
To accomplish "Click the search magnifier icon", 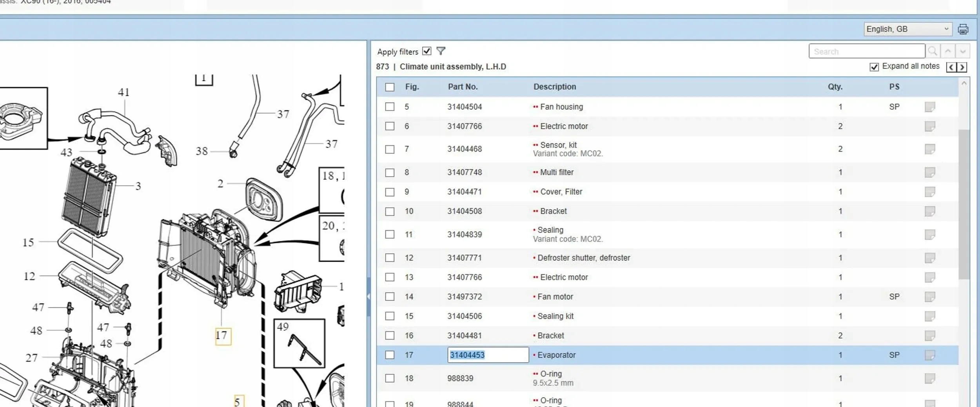I will click(x=933, y=51).
